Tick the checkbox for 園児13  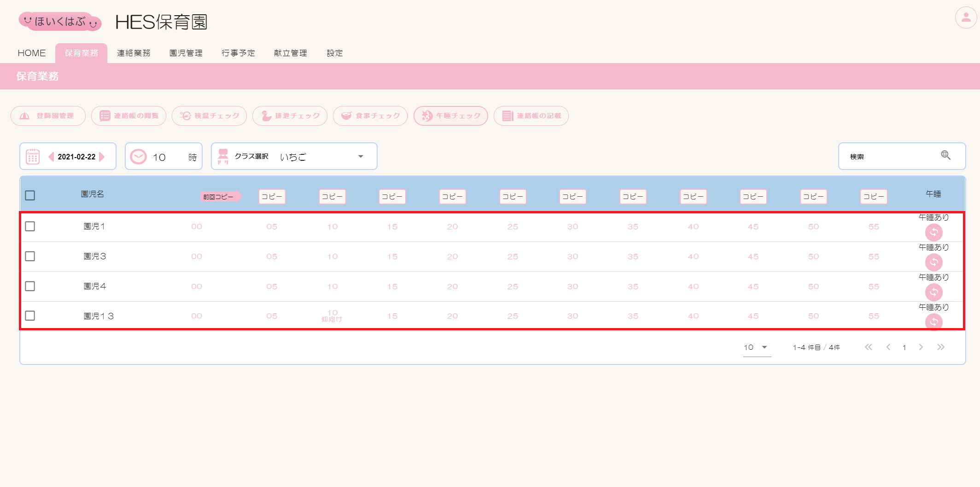coord(30,316)
